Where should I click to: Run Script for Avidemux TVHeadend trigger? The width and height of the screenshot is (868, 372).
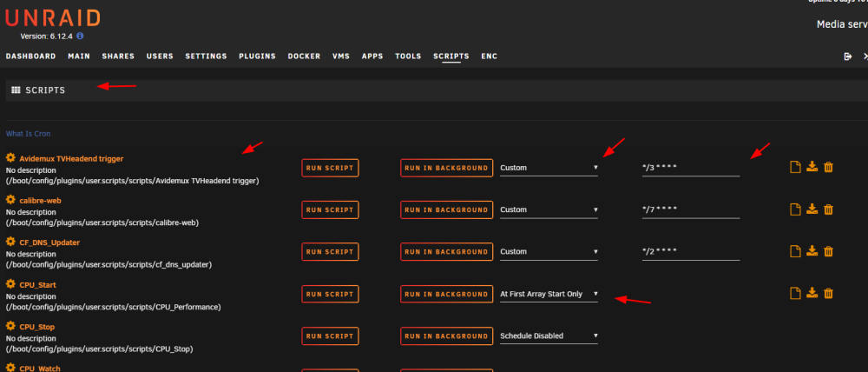pyautogui.click(x=330, y=168)
